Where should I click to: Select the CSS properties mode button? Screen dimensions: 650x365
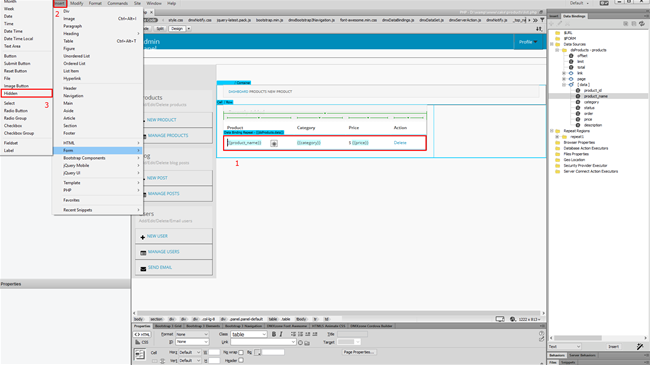point(142,342)
